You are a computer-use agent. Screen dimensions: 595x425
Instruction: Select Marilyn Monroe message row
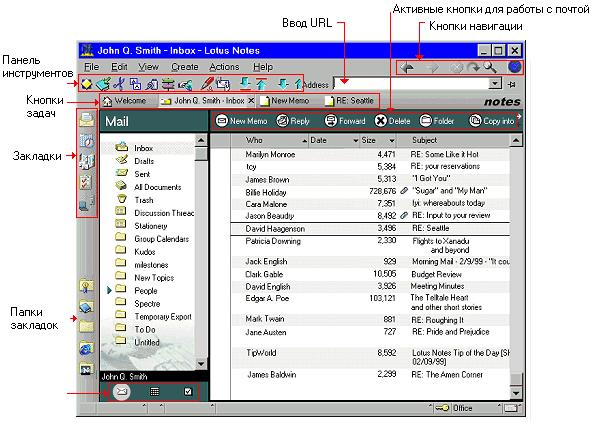click(370, 154)
